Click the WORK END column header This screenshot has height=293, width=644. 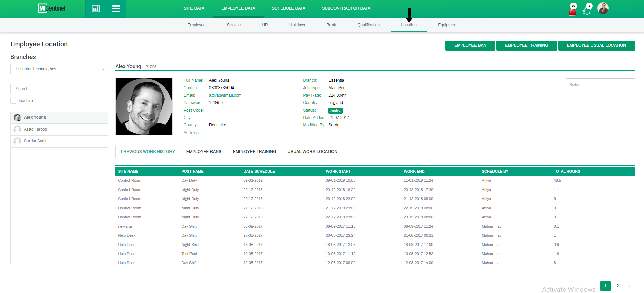point(414,171)
